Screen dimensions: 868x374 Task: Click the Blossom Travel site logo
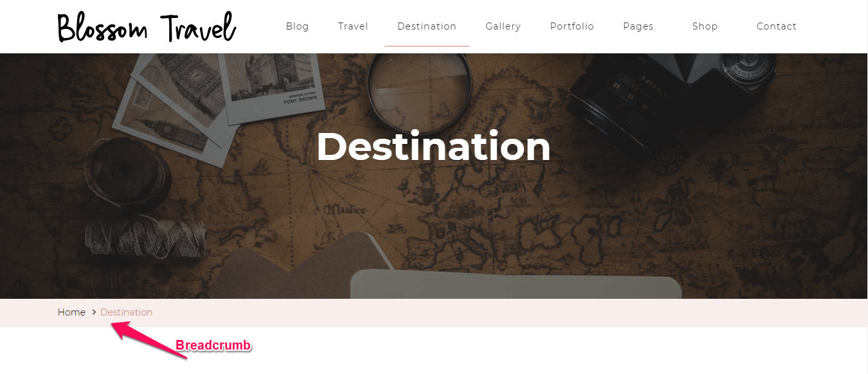click(147, 28)
